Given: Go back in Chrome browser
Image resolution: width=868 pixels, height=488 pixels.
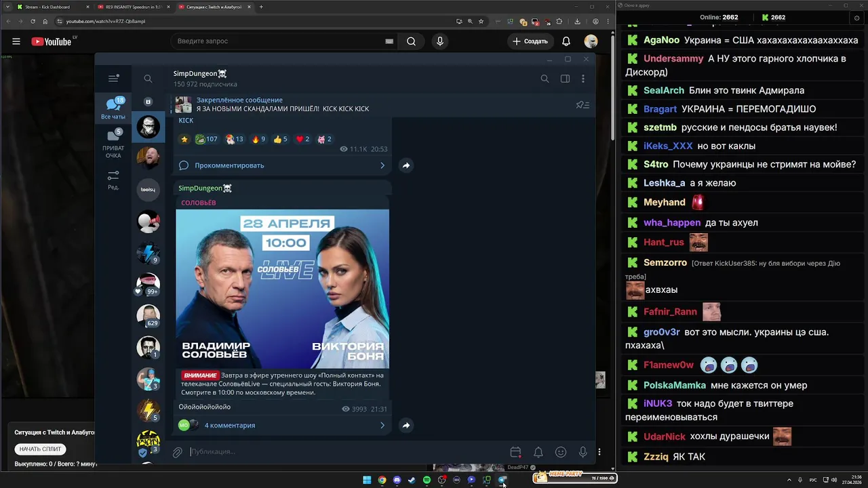Looking at the screenshot, I should click(x=7, y=21).
